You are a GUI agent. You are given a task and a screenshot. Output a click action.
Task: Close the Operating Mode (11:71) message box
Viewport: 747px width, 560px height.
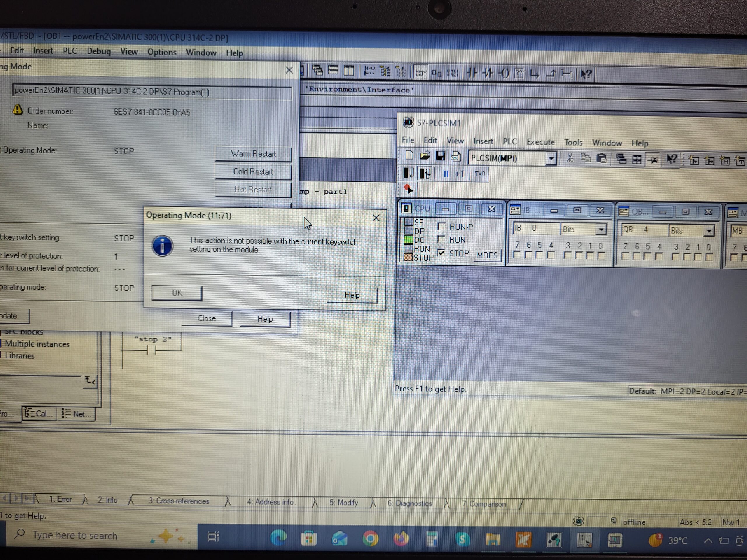point(376,218)
